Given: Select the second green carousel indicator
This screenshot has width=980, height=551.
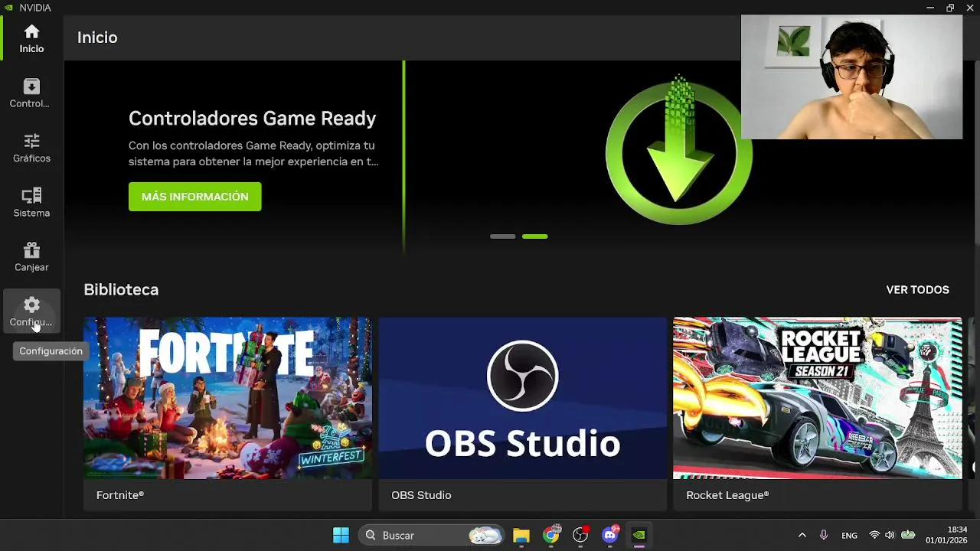Looking at the screenshot, I should click(534, 236).
